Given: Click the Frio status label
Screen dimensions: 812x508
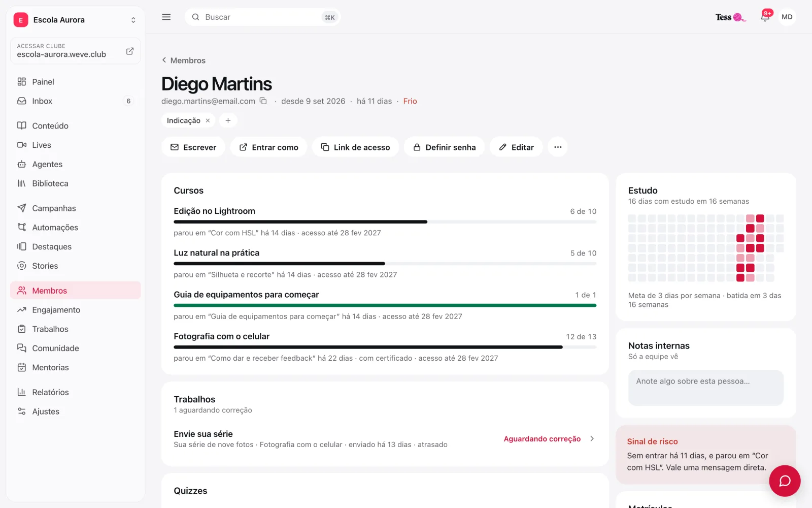Looking at the screenshot, I should pos(410,101).
